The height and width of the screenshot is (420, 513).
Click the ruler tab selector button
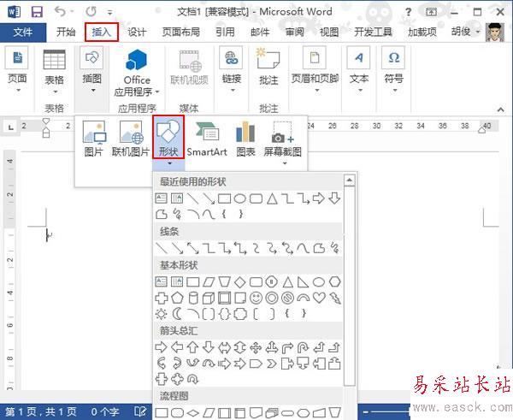(x=11, y=126)
